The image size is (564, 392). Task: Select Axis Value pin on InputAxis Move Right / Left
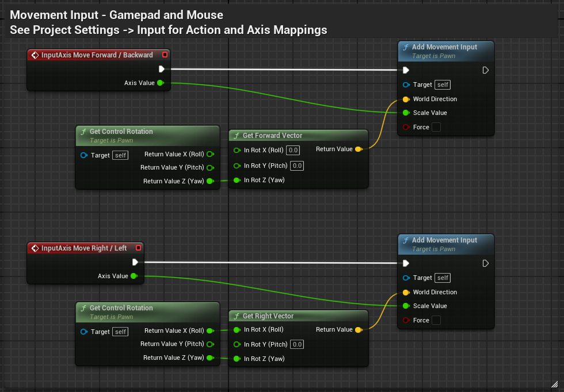tap(134, 276)
